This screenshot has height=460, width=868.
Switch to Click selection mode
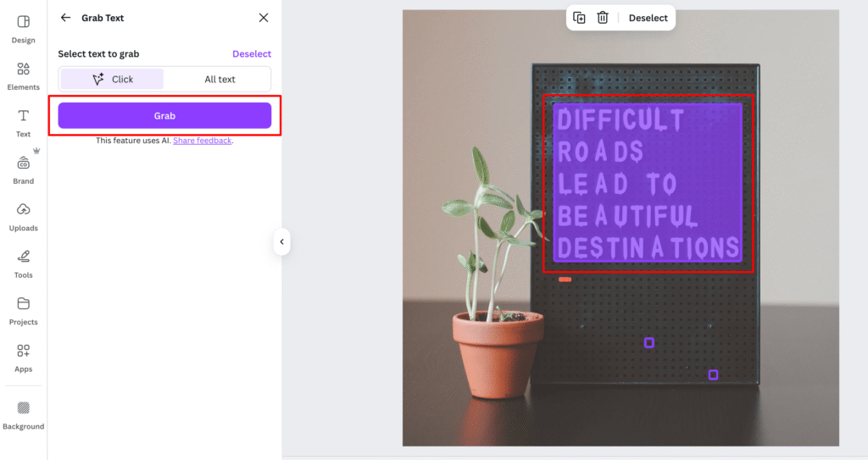click(x=112, y=79)
